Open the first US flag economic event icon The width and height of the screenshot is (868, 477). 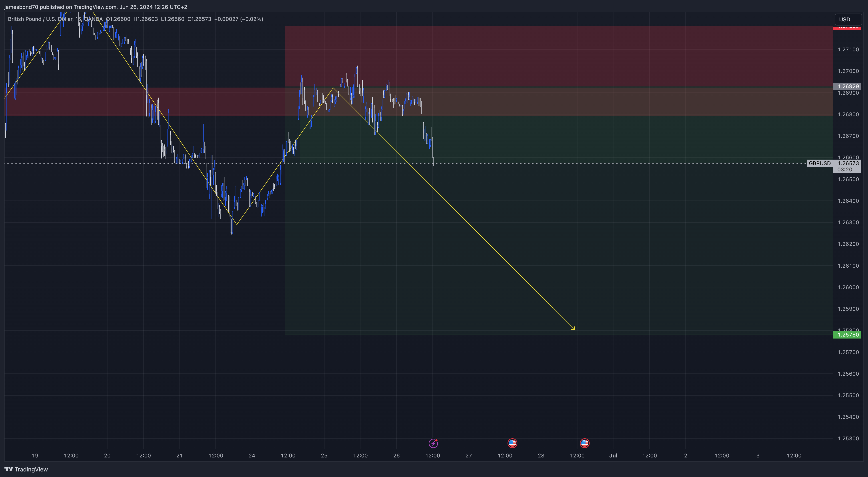pos(512,443)
